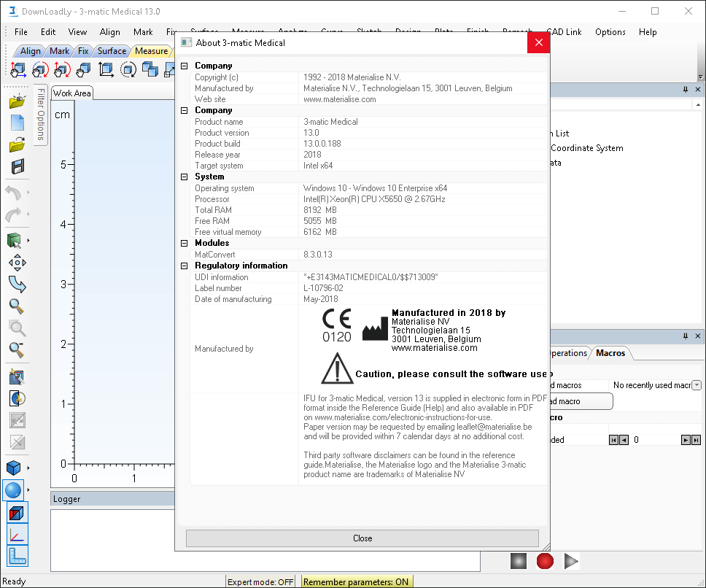Click the open project folder icon
Image resolution: width=706 pixels, height=588 pixels.
17,144
